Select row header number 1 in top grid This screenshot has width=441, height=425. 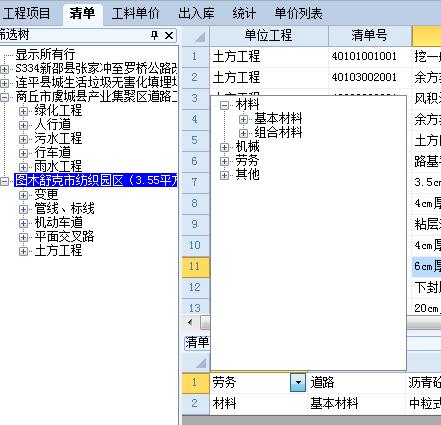[x=195, y=56]
